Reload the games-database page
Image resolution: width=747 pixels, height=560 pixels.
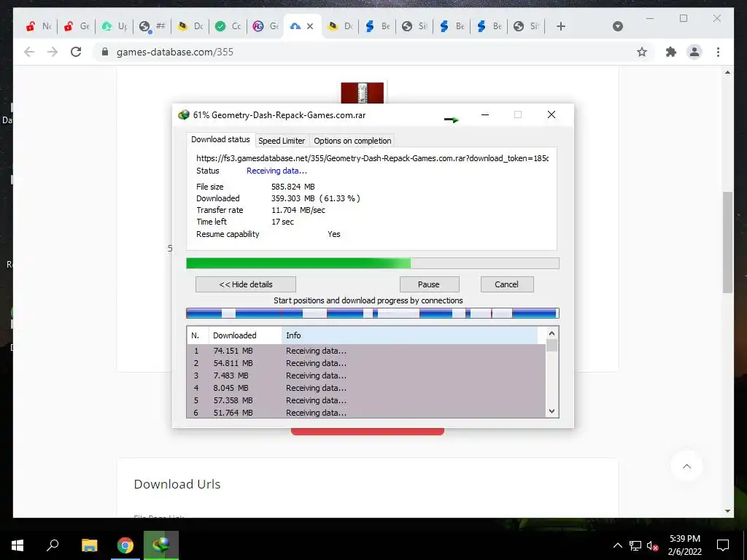click(x=76, y=52)
